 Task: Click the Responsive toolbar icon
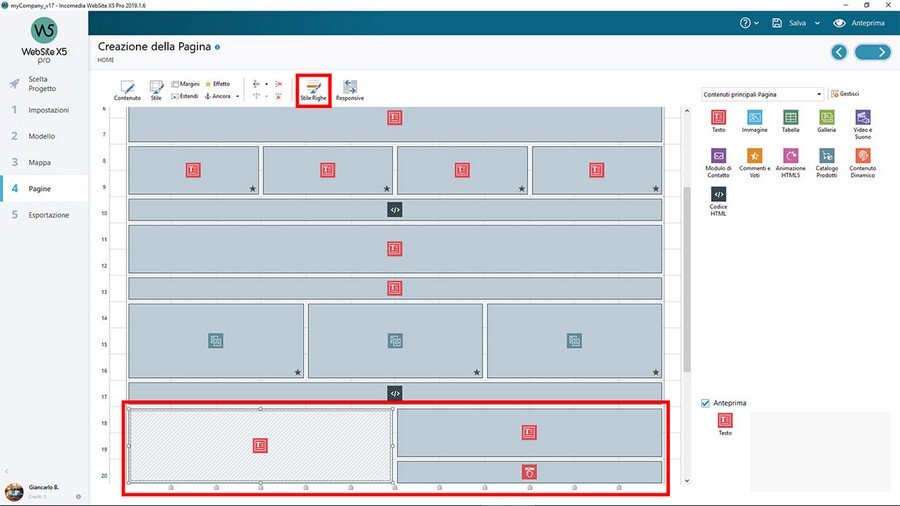(349, 89)
